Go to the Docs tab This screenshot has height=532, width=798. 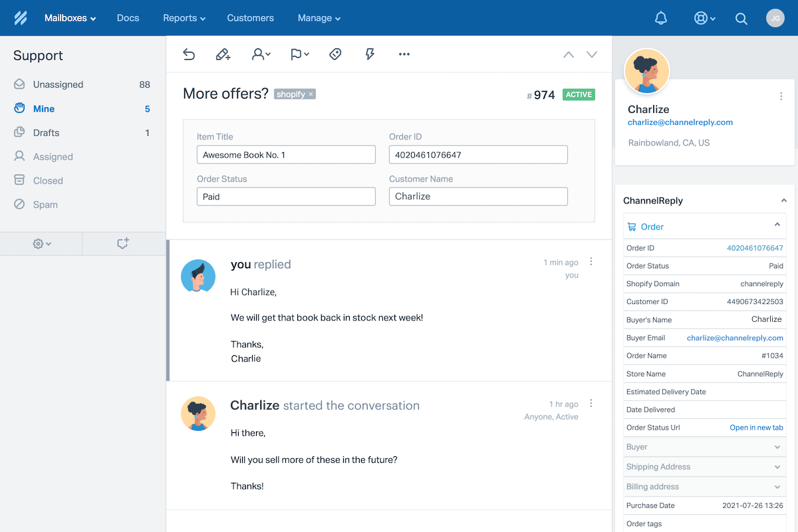(x=128, y=18)
